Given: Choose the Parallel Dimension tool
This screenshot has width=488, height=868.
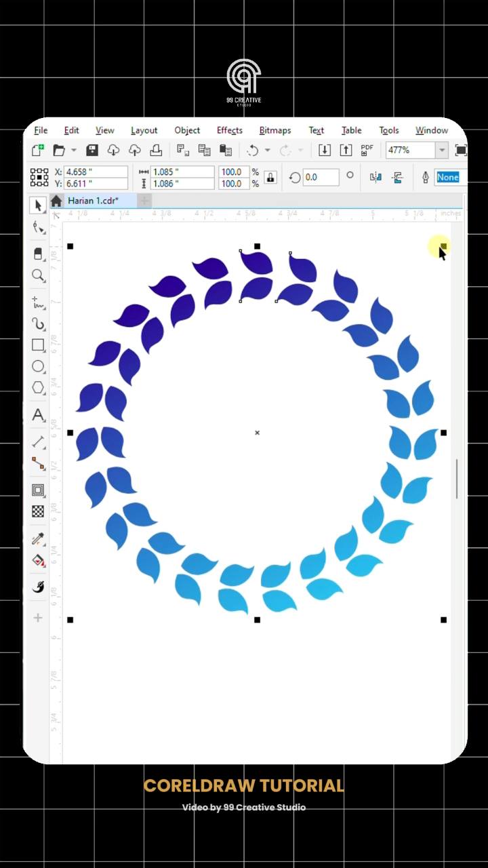Looking at the screenshot, I should (x=38, y=442).
